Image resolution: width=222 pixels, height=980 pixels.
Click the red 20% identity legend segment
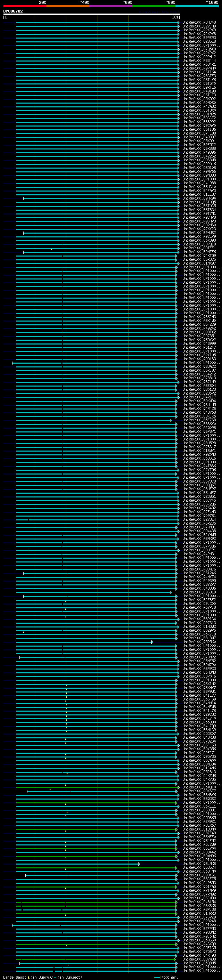pos(25,6)
